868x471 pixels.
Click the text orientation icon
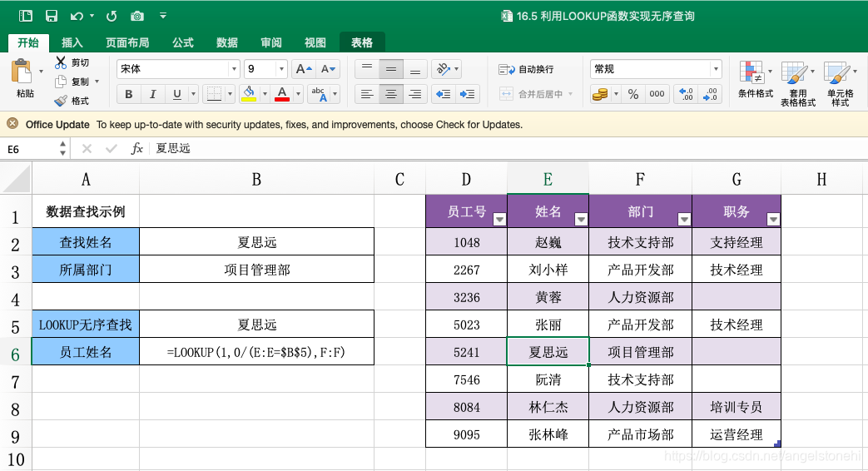pos(443,68)
